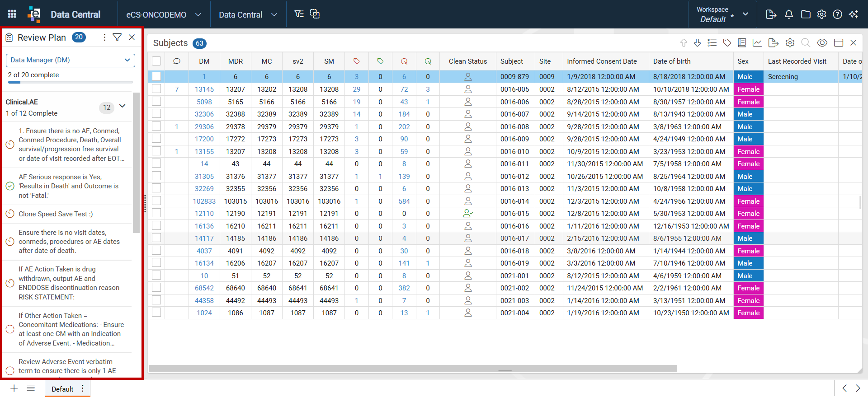Toggle the eye visibility icon in Subjects
Screen dimensions: 868x397
(x=822, y=42)
